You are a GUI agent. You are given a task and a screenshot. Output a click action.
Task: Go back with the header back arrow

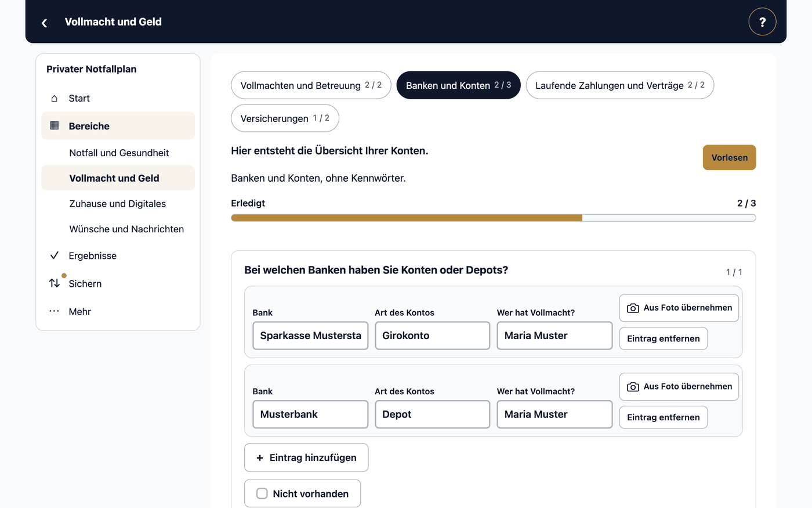[x=44, y=23]
